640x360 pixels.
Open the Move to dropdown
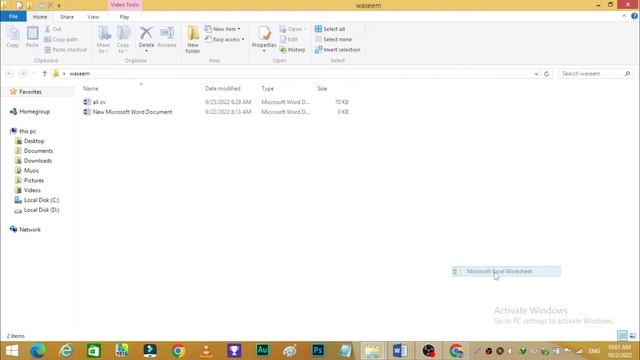(x=104, y=40)
